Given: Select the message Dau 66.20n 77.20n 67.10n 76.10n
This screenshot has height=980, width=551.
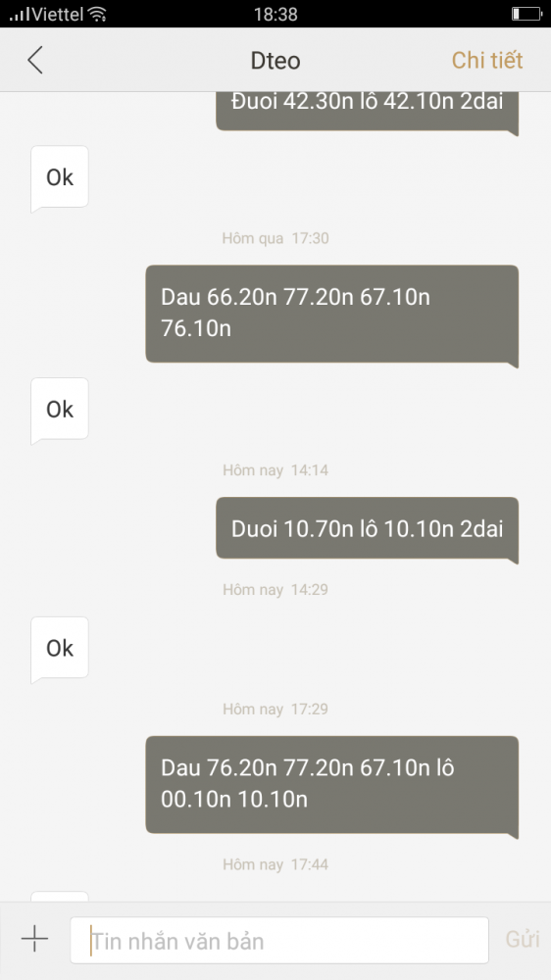Looking at the screenshot, I should [x=332, y=314].
